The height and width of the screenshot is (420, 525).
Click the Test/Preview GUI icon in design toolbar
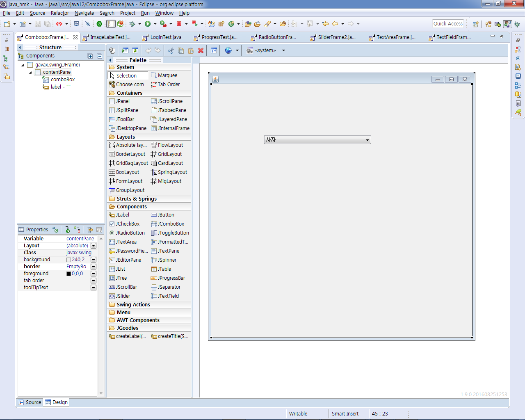pos(125,50)
